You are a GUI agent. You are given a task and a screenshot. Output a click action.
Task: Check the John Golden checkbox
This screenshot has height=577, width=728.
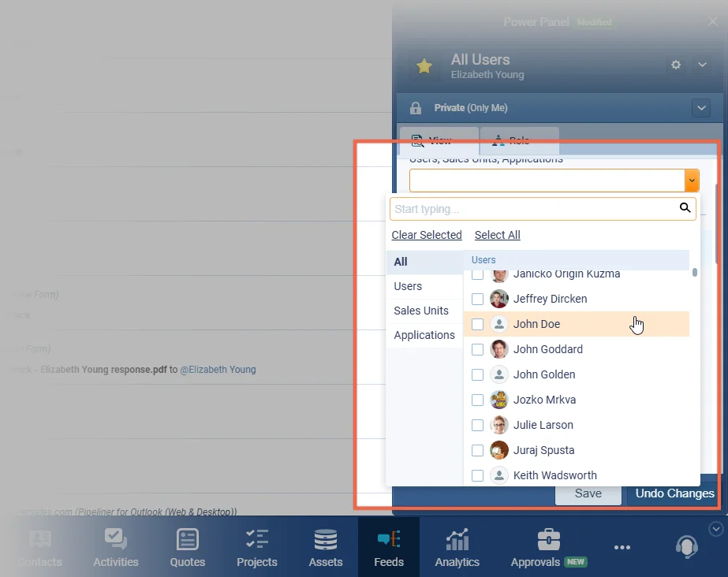click(x=477, y=374)
